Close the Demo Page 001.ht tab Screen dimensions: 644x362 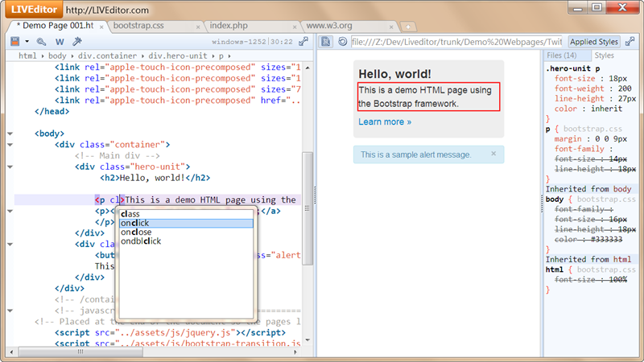(x=101, y=27)
